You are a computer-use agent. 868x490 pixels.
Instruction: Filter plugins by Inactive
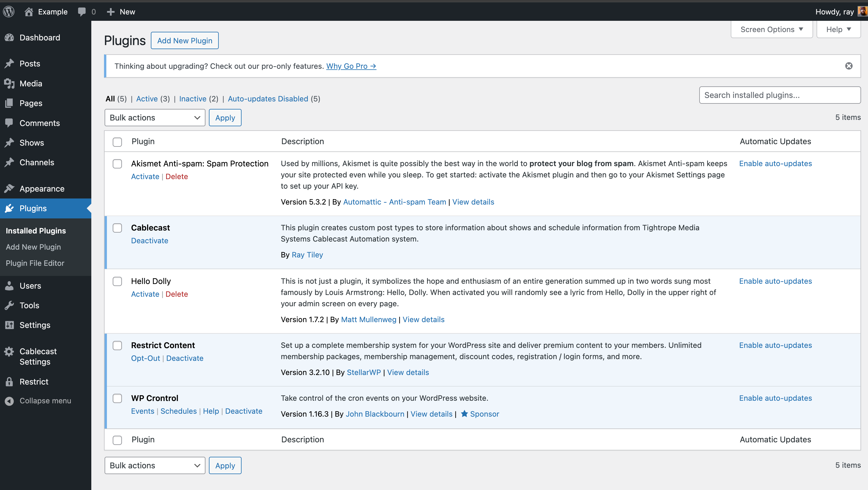pyautogui.click(x=193, y=99)
